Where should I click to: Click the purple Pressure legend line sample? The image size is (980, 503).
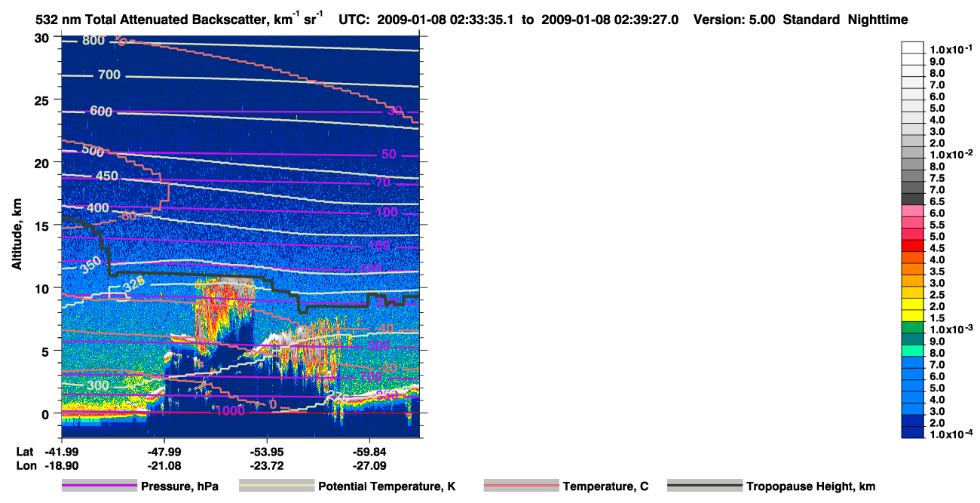click(x=100, y=486)
